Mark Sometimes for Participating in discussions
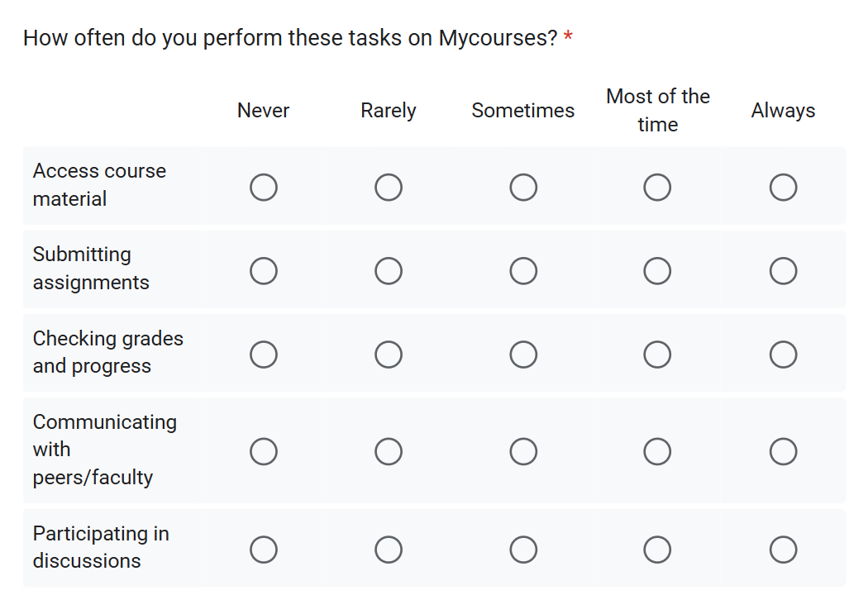This screenshot has height=614, width=868. [x=523, y=549]
